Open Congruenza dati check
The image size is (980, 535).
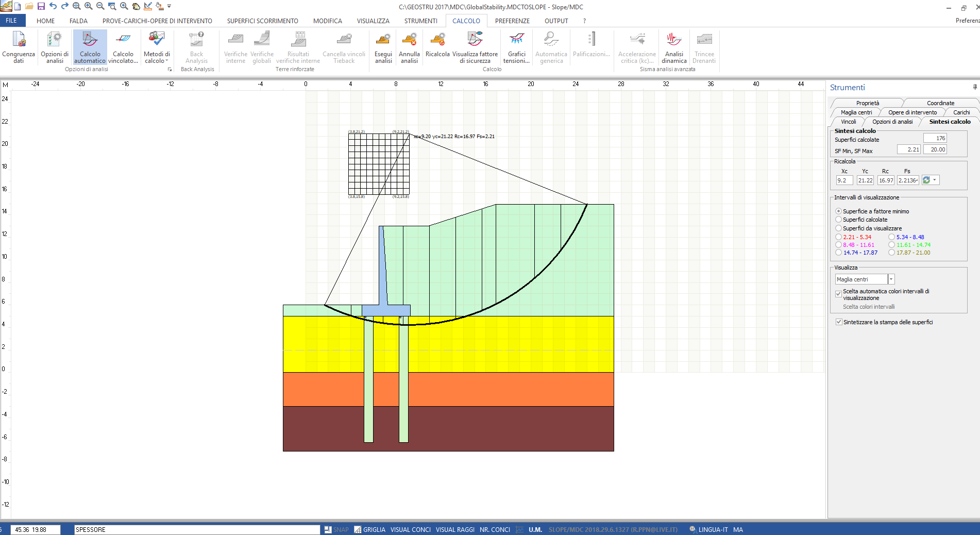(19, 47)
